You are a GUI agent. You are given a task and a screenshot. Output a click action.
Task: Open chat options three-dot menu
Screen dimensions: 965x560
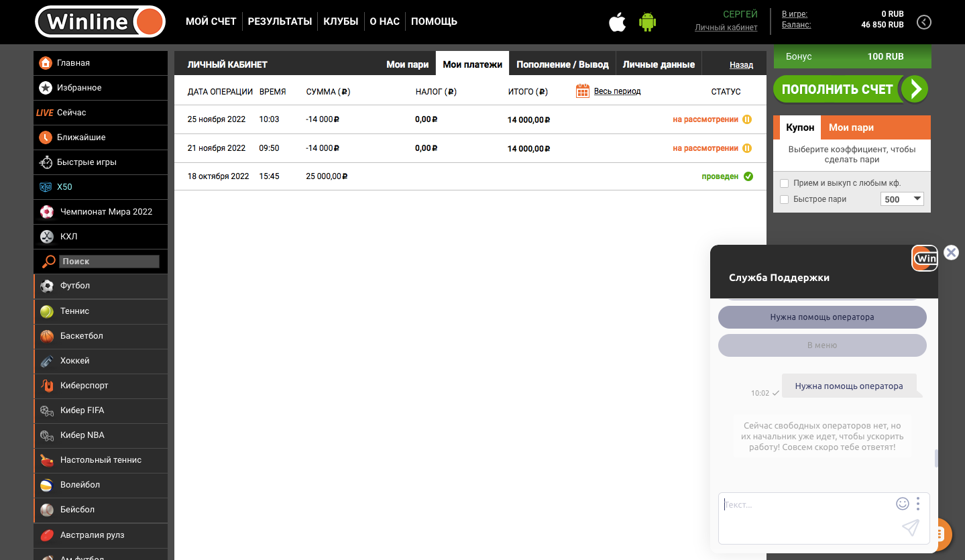tap(918, 504)
